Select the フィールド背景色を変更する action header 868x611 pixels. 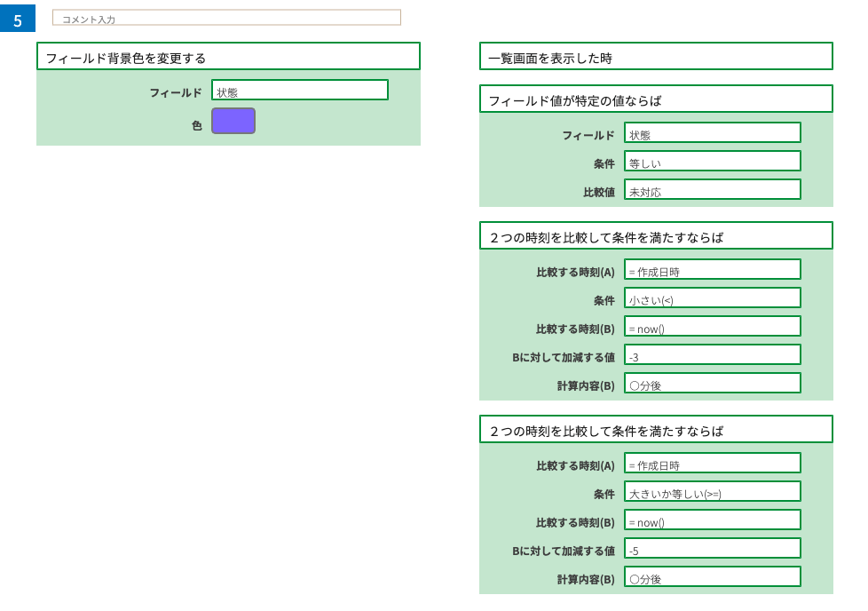coord(228,57)
